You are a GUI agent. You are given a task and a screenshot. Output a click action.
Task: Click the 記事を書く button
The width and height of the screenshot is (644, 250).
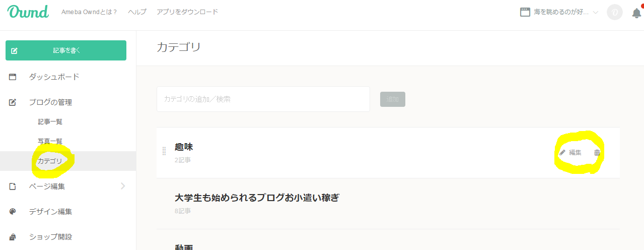(66, 50)
